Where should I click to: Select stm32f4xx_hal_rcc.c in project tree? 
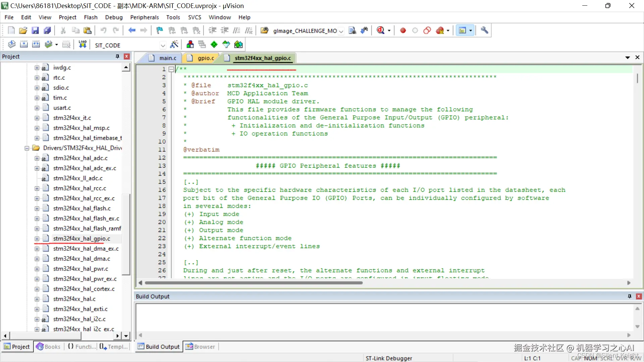pyautogui.click(x=79, y=188)
